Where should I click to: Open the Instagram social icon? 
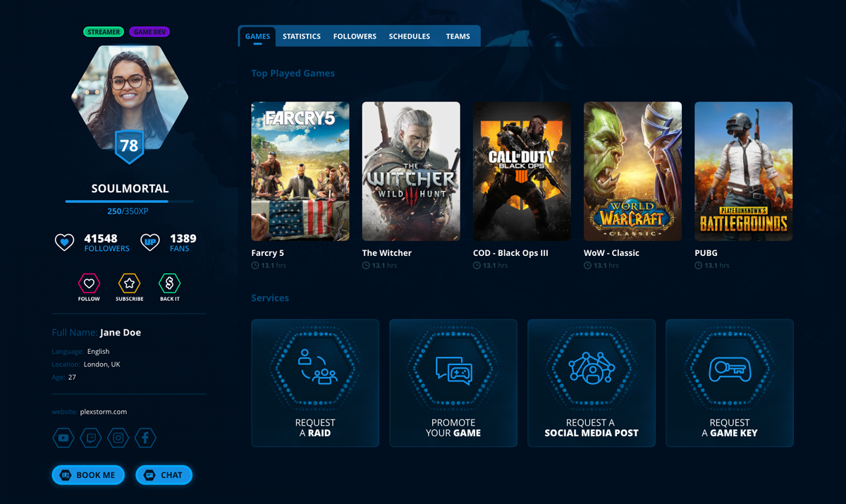[118, 438]
